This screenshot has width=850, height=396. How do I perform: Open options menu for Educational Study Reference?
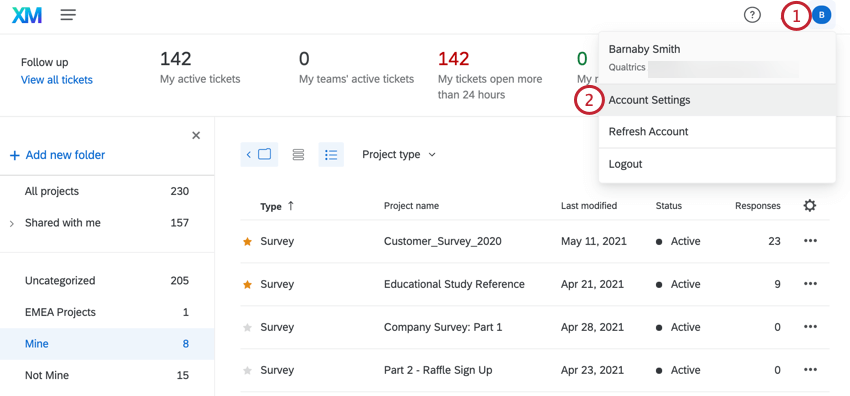point(810,284)
